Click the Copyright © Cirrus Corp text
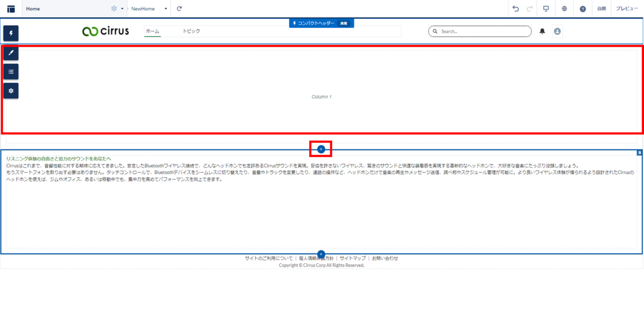 coord(321,265)
